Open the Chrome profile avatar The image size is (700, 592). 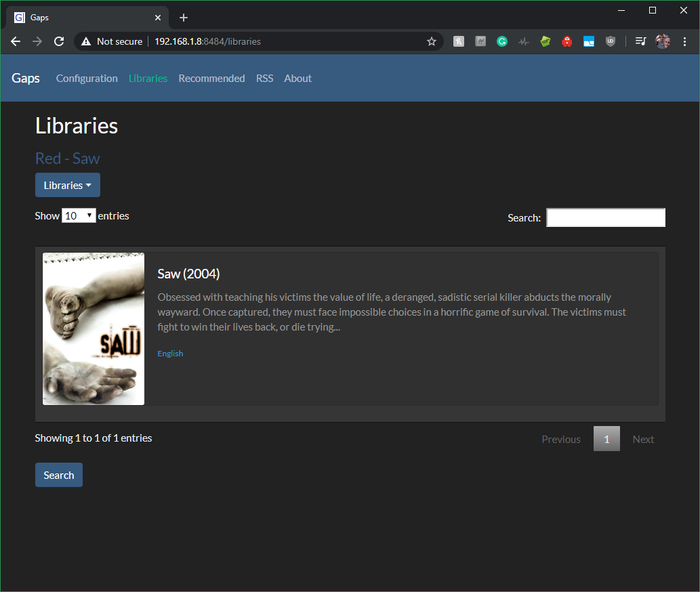[663, 41]
